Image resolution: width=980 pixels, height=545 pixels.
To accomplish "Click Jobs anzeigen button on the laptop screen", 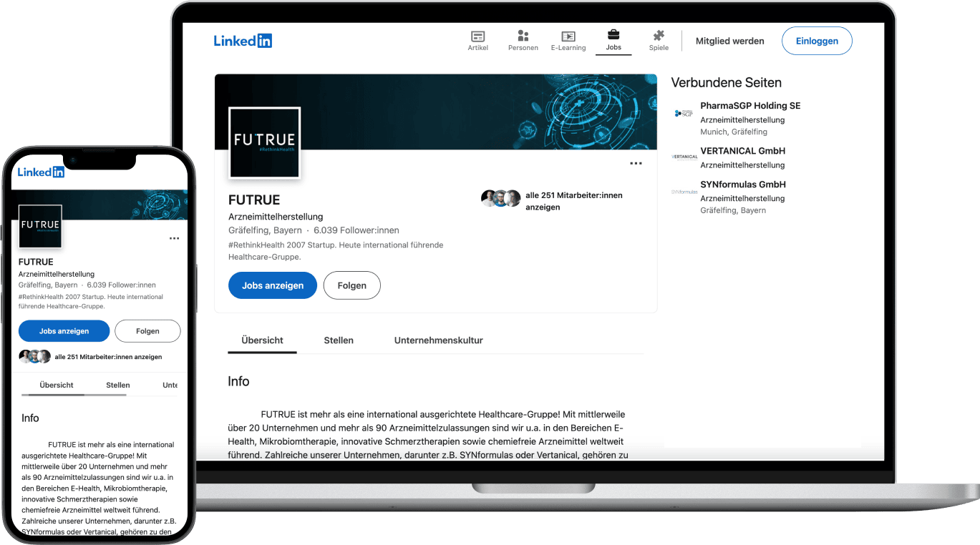I will (x=273, y=285).
